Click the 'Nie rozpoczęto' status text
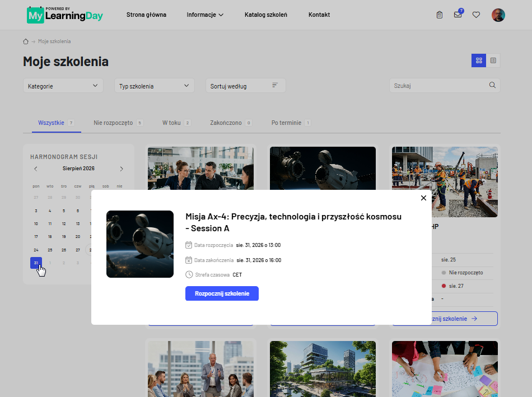 pyautogui.click(x=466, y=273)
